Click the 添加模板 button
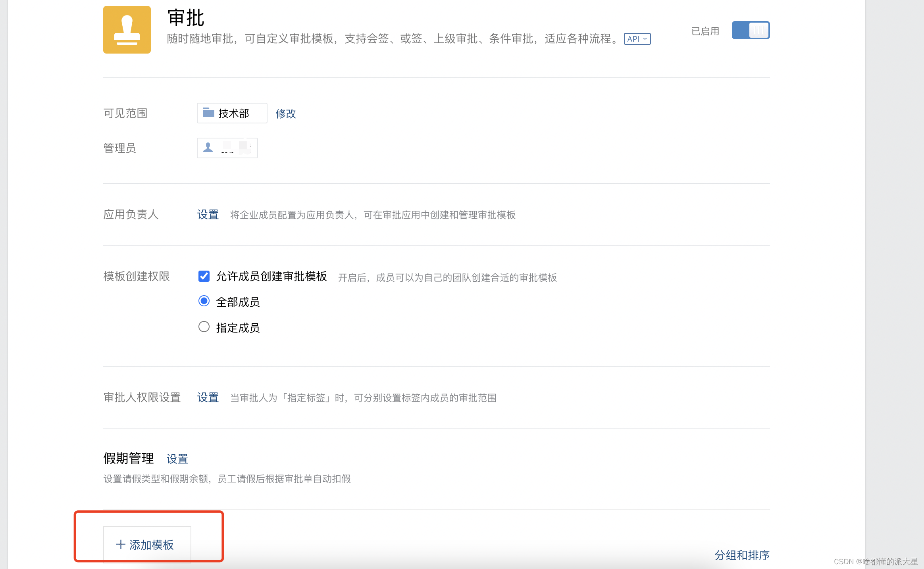 147,544
